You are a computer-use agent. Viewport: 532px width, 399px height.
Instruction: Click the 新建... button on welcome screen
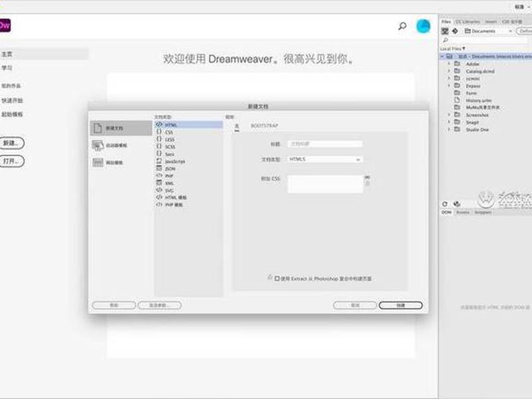[12, 143]
